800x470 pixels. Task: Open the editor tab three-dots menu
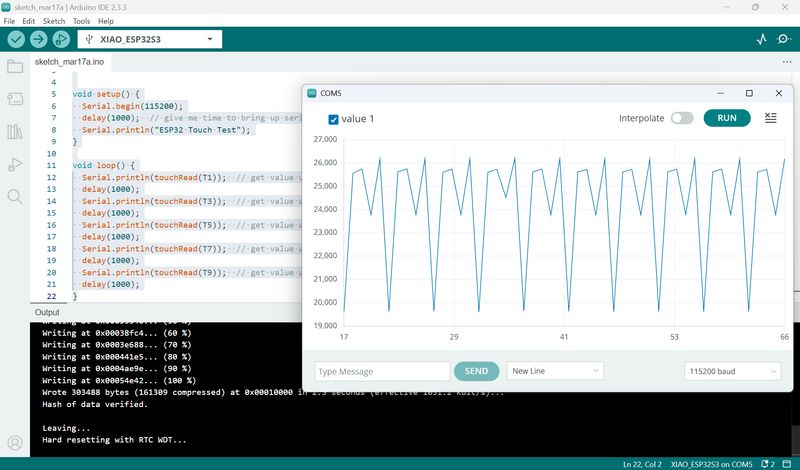tap(787, 62)
